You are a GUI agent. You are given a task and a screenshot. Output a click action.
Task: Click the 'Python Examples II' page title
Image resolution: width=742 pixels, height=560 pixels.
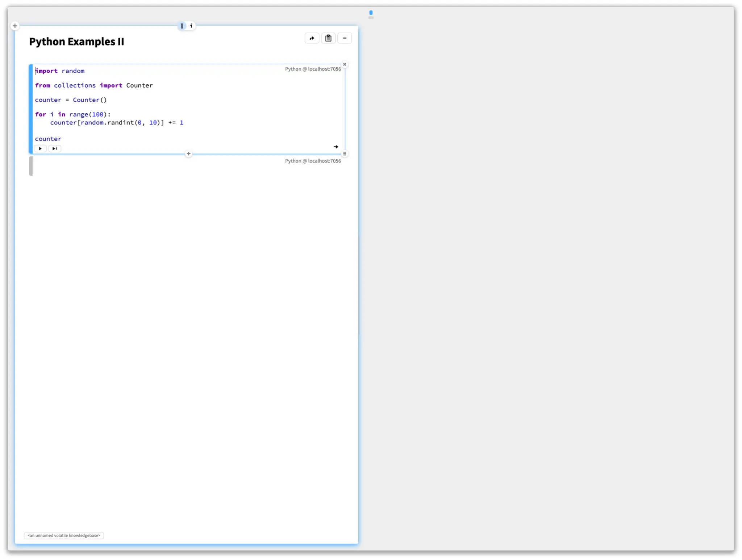pos(76,42)
